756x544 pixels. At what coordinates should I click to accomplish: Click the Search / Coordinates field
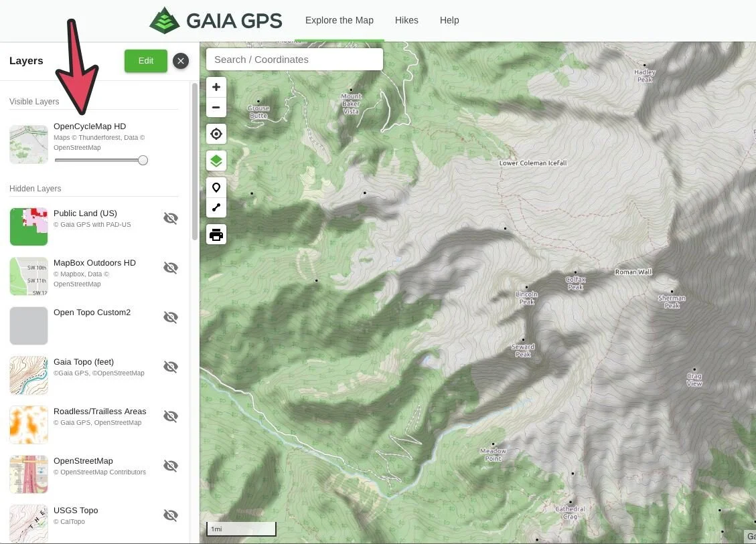[x=295, y=60]
